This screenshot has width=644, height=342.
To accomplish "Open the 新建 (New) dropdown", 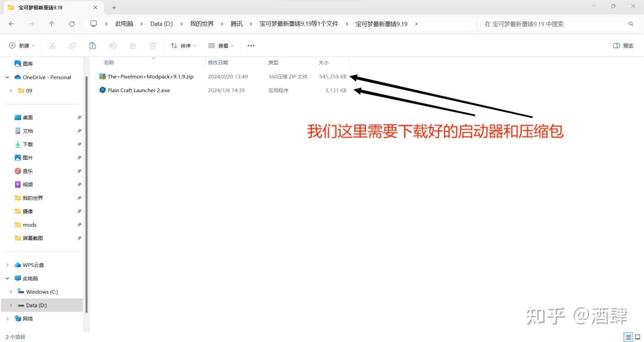I will (22, 46).
